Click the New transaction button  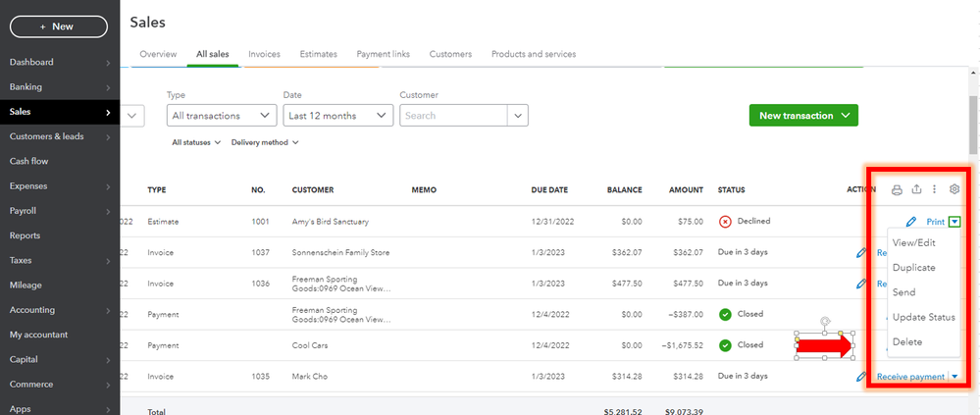click(x=803, y=116)
